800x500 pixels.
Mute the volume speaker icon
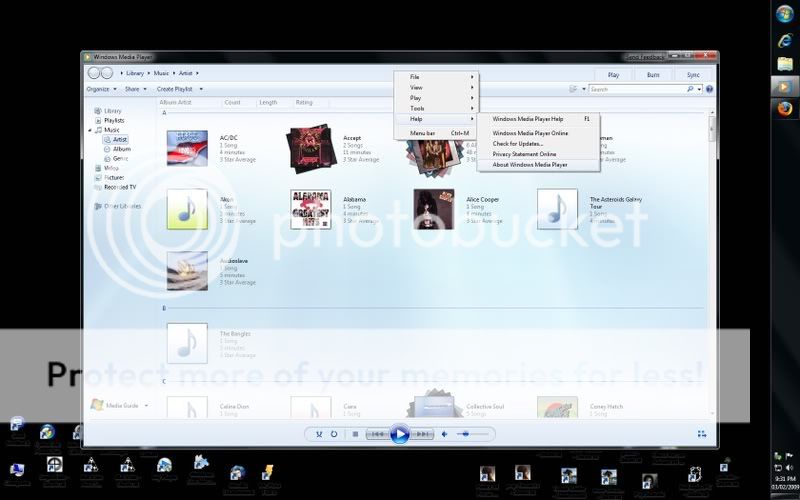(444, 434)
